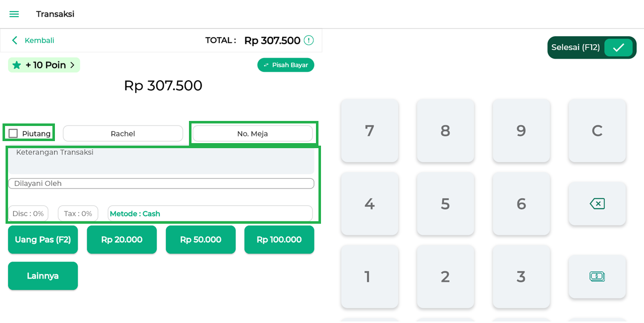The height and width of the screenshot is (323, 644).
Task: Enable the Piutang checkbox
Action: click(x=14, y=134)
